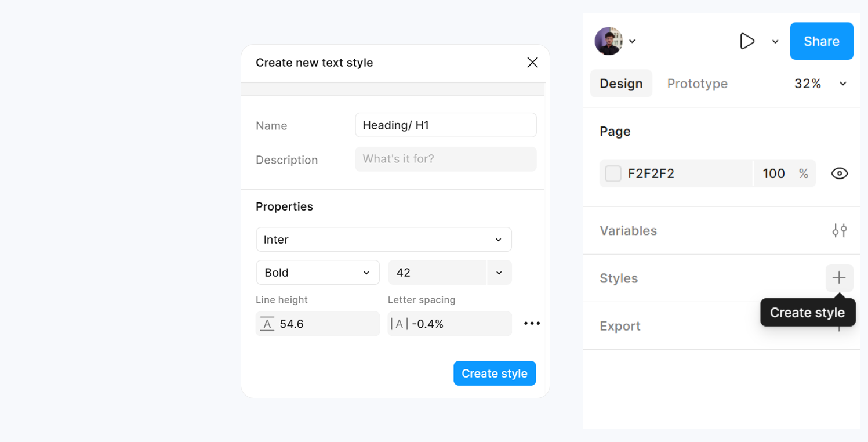
Task: Switch to the Prototype tab
Action: (697, 84)
